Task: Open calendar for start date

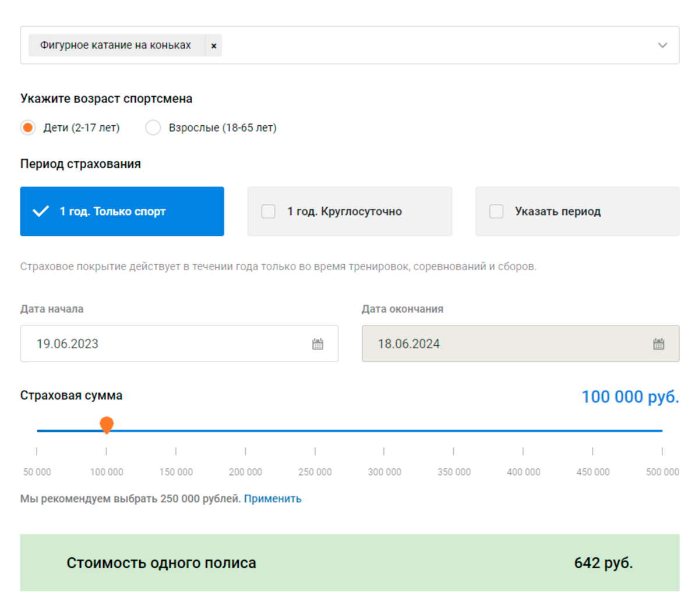Action: pos(317,344)
